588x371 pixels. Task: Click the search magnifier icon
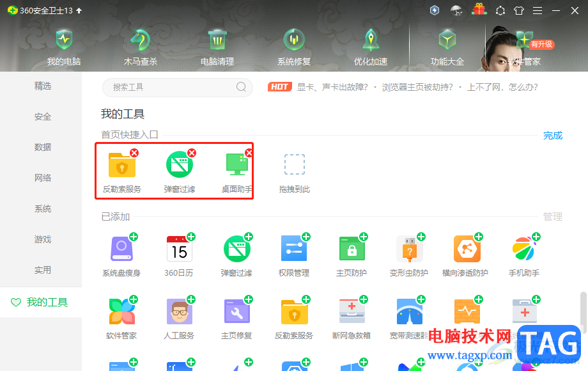click(241, 87)
